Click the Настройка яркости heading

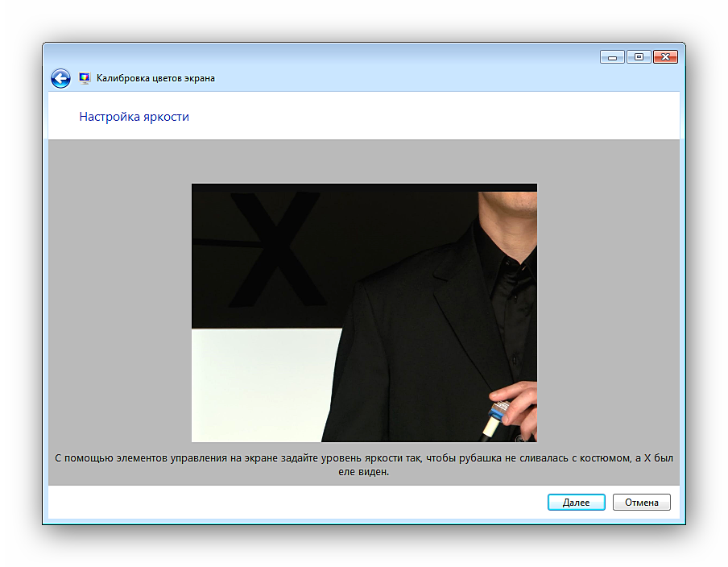tap(134, 117)
